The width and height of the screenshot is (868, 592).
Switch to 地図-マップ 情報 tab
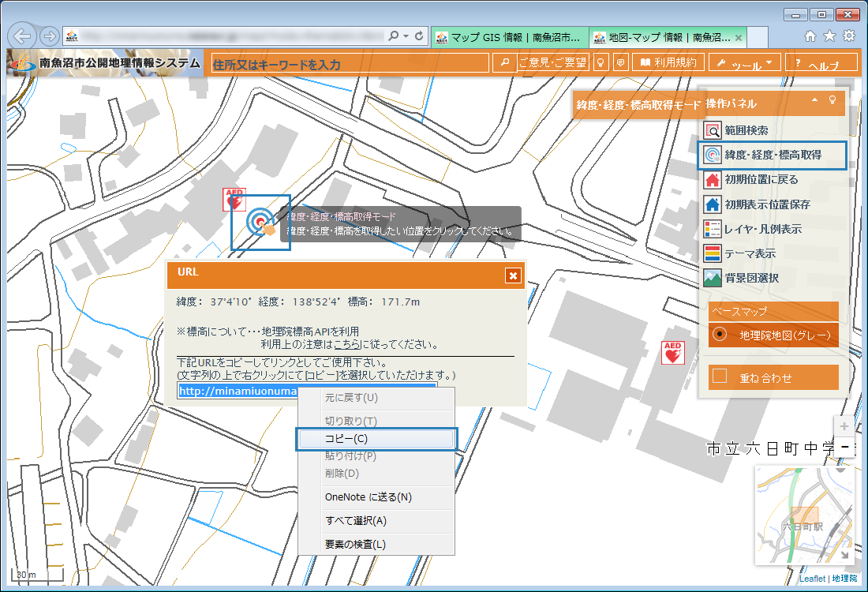tap(668, 38)
